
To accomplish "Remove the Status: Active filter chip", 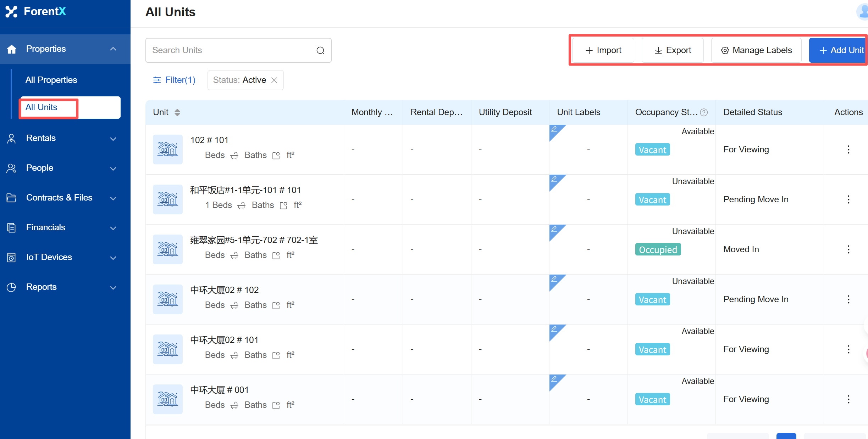I will [274, 80].
